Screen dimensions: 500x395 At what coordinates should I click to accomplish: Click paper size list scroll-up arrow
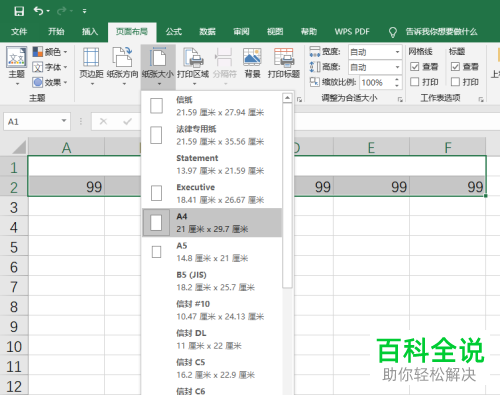[287, 98]
